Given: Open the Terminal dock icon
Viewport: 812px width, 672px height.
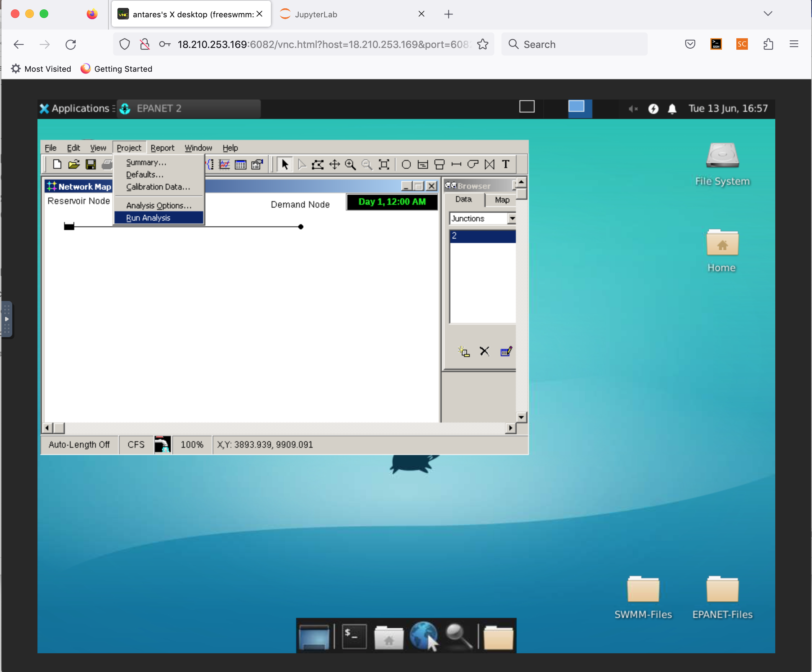Looking at the screenshot, I should (354, 636).
